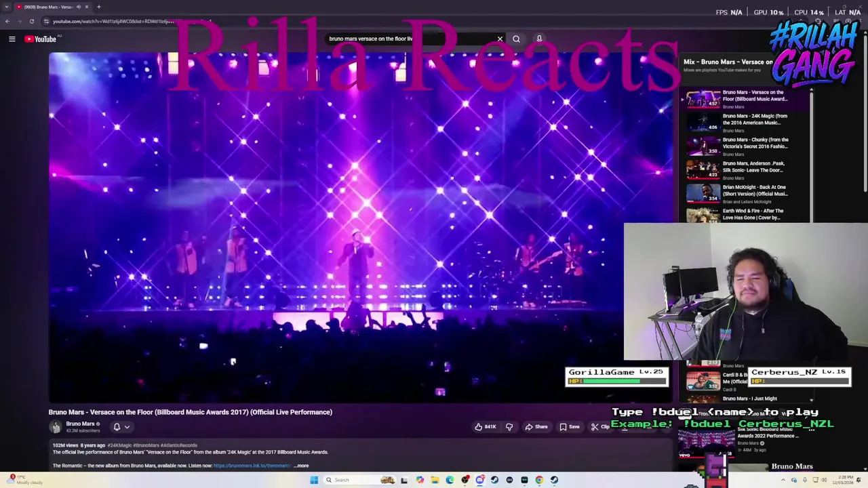
Task: Clear the YouTube search box text
Action: click(x=500, y=39)
